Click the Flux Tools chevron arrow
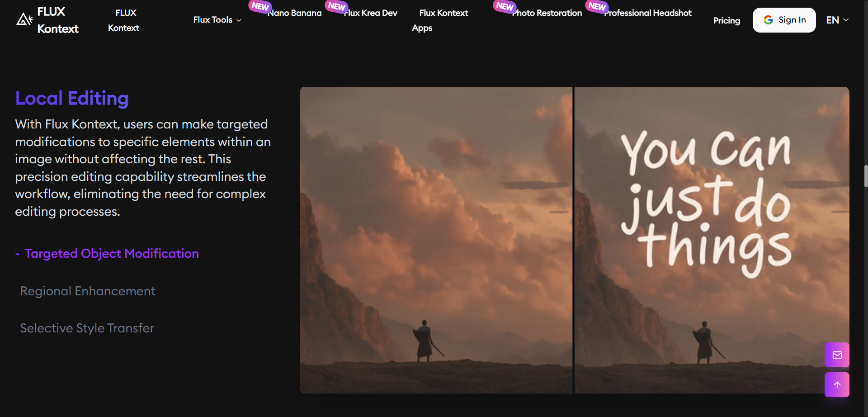Viewport: 868px width, 417px height. [239, 20]
